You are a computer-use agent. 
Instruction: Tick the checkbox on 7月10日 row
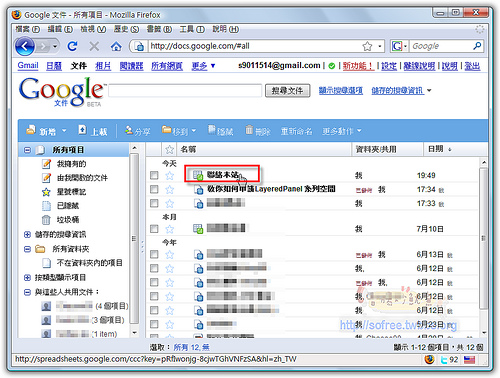click(x=154, y=229)
